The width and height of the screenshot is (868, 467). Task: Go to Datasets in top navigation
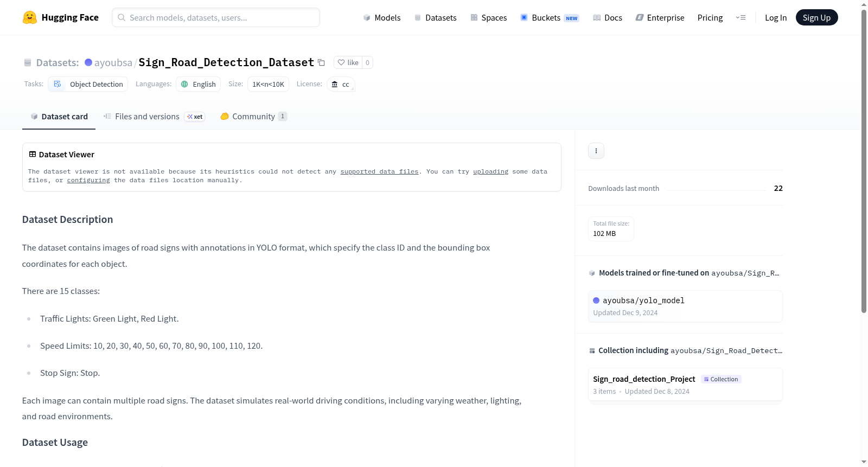[435, 17]
